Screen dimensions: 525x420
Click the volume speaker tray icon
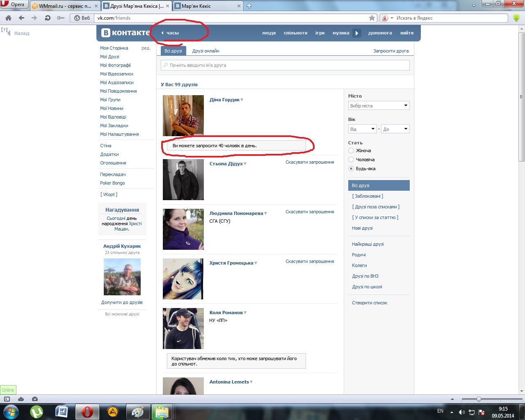pyautogui.click(x=462, y=412)
